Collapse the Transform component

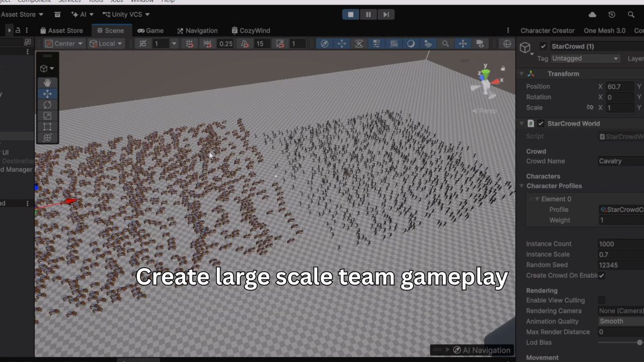coord(521,73)
